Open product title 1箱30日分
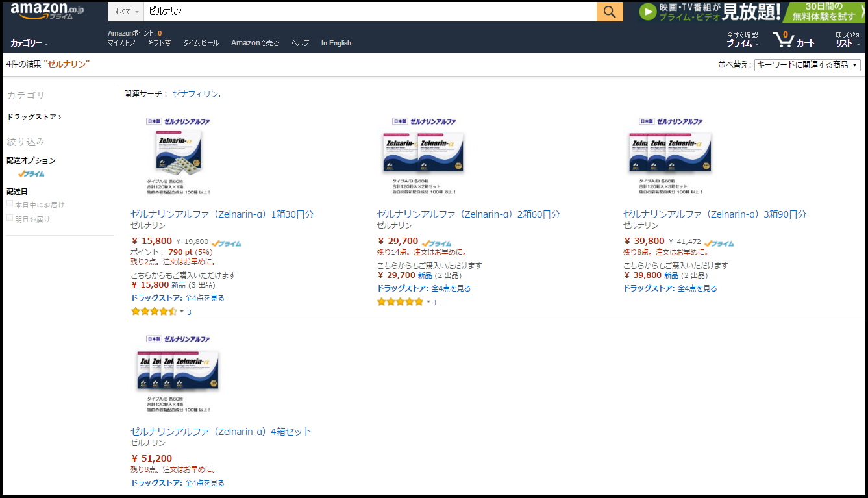Viewport: 868px width, 498px height. tap(222, 214)
